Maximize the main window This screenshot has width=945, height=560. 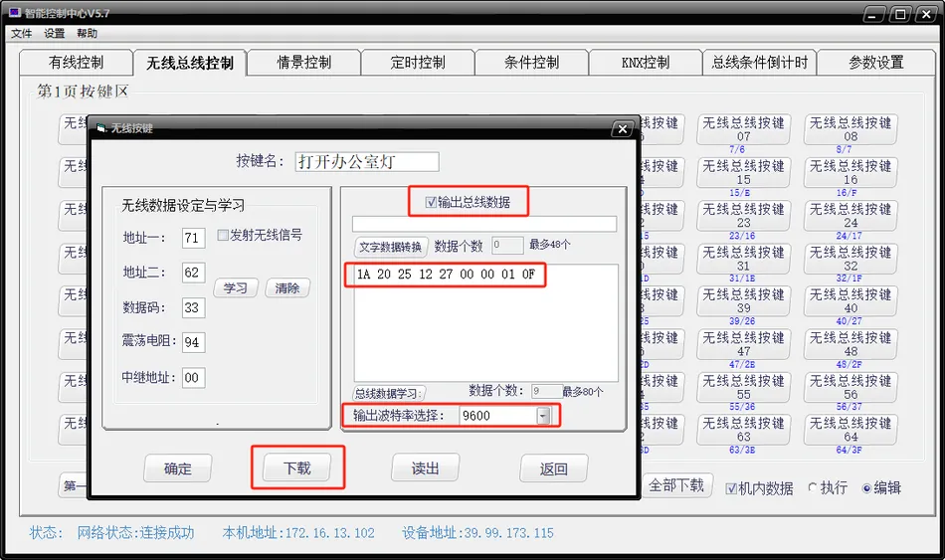coord(900,14)
